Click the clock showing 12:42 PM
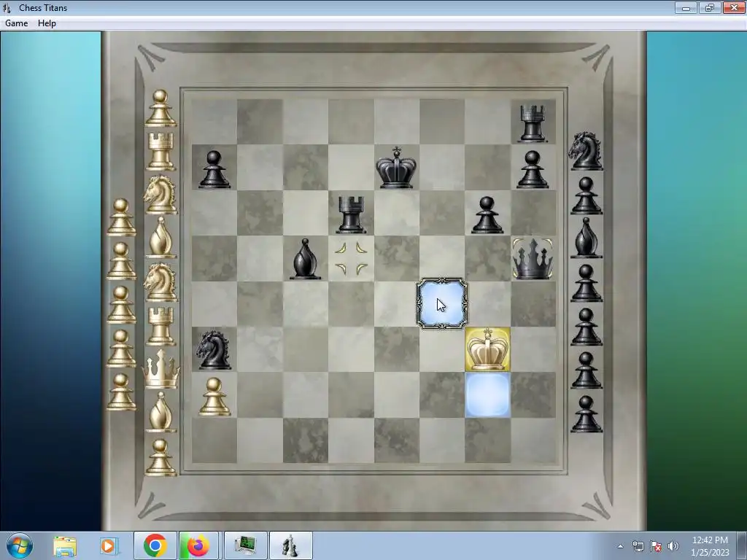This screenshot has height=560, width=747. click(x=710, y=540)
